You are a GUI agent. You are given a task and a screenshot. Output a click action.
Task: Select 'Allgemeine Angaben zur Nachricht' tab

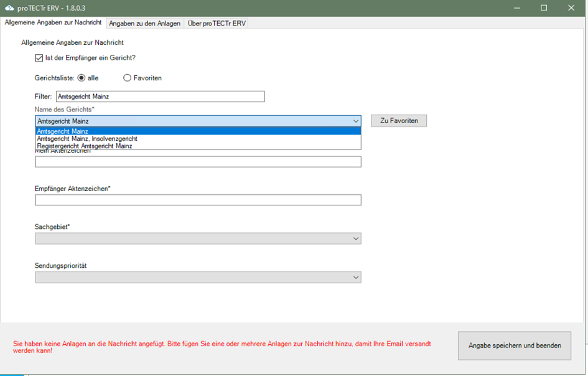(x=53, y=23)
